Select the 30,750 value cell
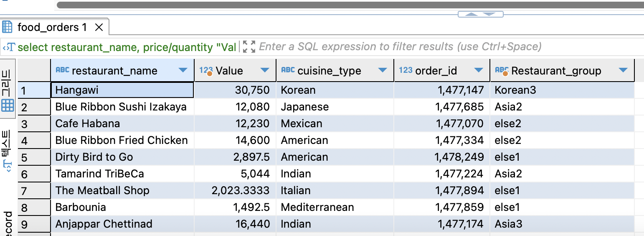 click(235, 90)
